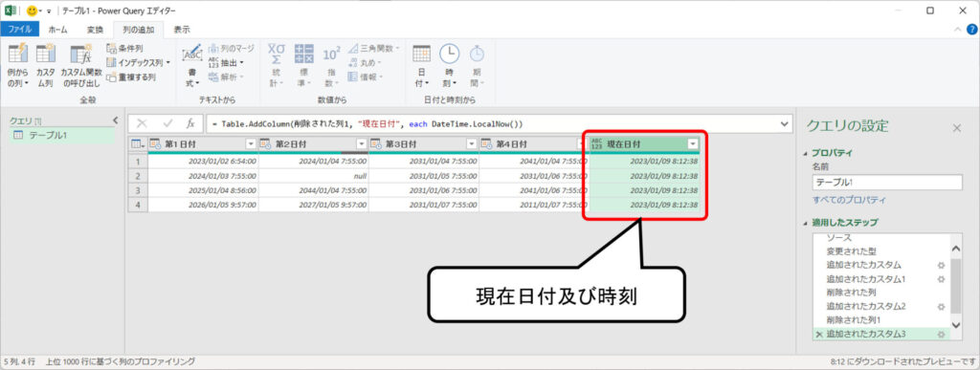The height and width of the screenshot is (370, 980).
Task: Click 重複する列 (Duplicate Column)
Action: (130, 76)
